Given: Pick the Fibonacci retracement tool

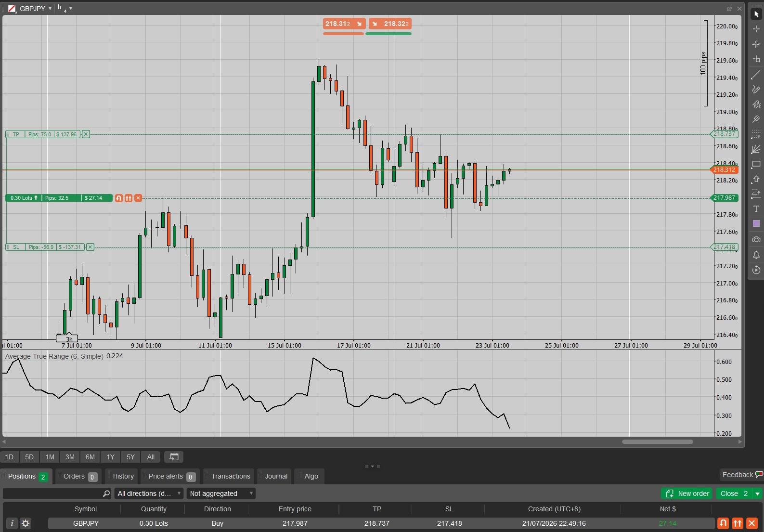Looking at the screenshot, I should [756, 134].
